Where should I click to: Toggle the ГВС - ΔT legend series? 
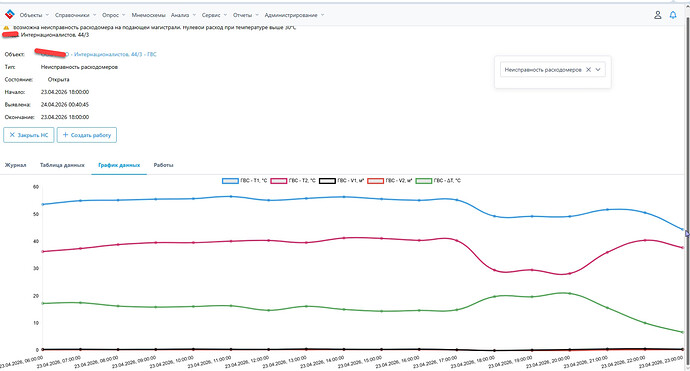click(438, 181)
